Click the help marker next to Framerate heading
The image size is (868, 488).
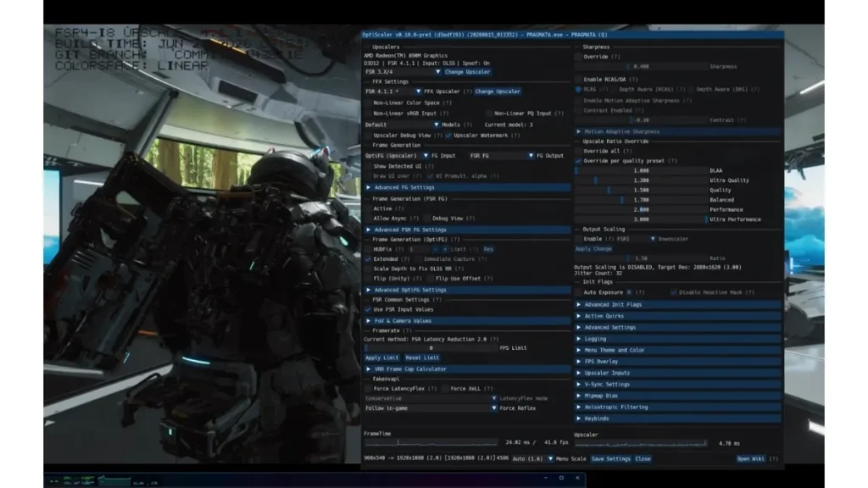click(407, 330)
